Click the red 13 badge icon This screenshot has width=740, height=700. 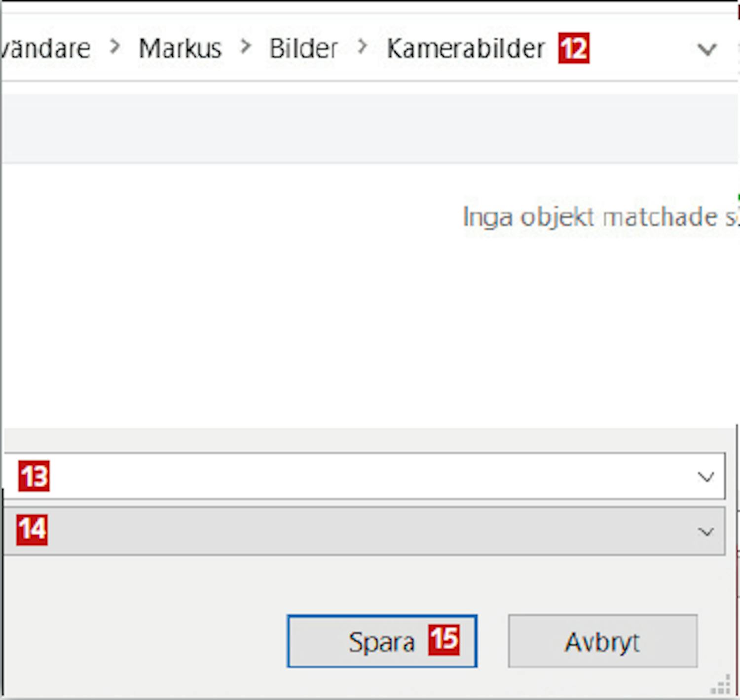pyautogui.click(x=34, y=476)
